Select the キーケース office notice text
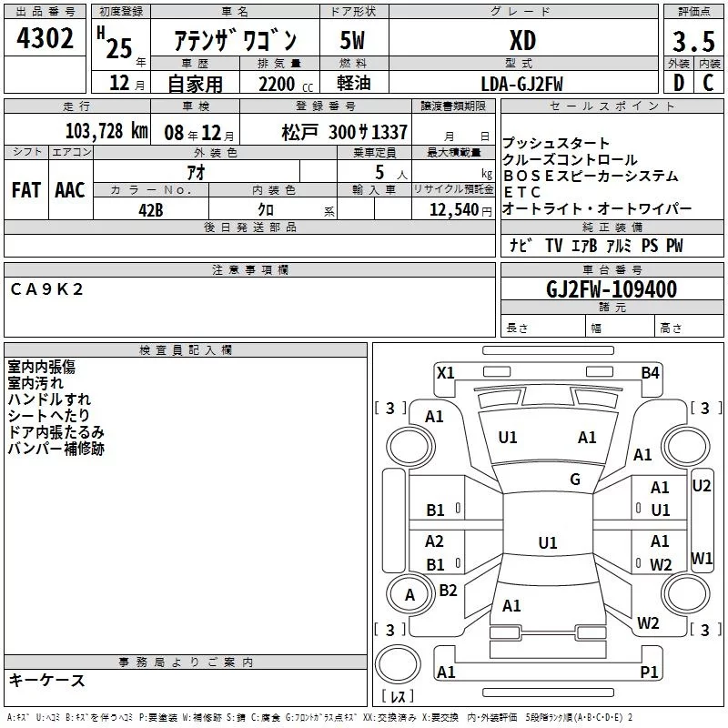This screenshot has width=728, height=728. 47,680
